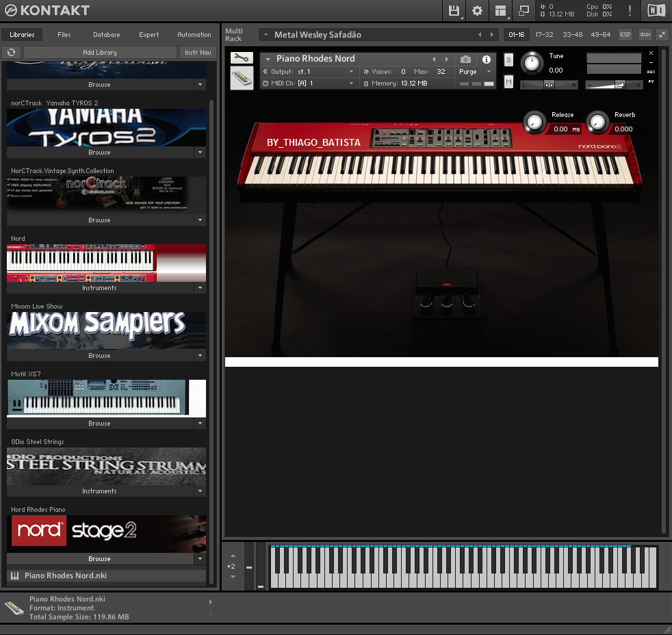Toggle the instrument AUX view
The width and height of the screenshot is (672, 635).
point(651,72)
